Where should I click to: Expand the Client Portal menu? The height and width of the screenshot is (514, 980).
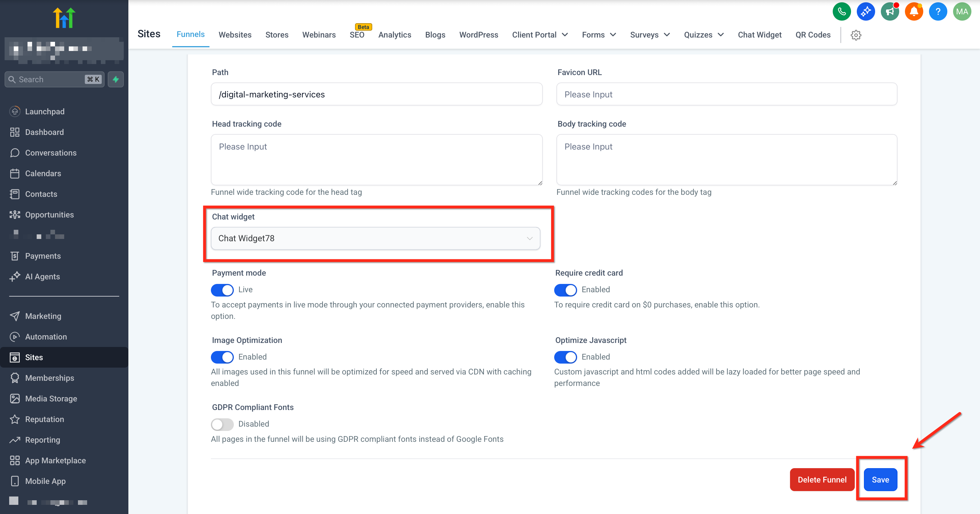pyautogui.click(x=540, y=35)
